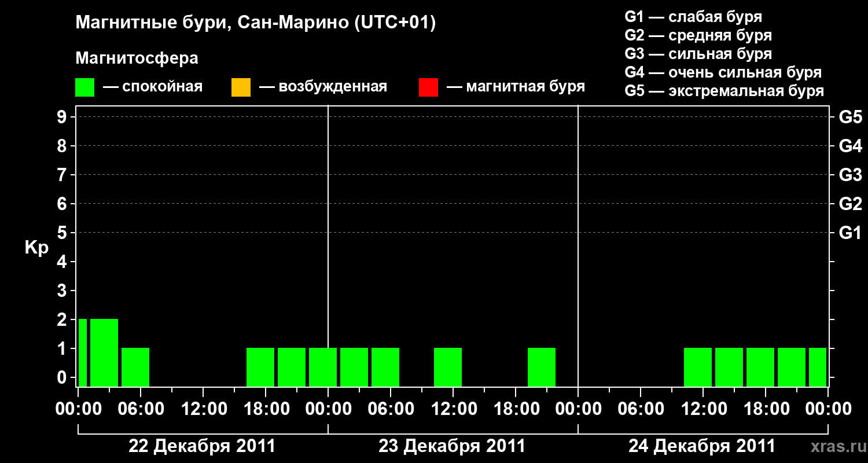Screen dimensions: 868x463
Task: Click the '— возбужденная' legend label
Action: 323,87
